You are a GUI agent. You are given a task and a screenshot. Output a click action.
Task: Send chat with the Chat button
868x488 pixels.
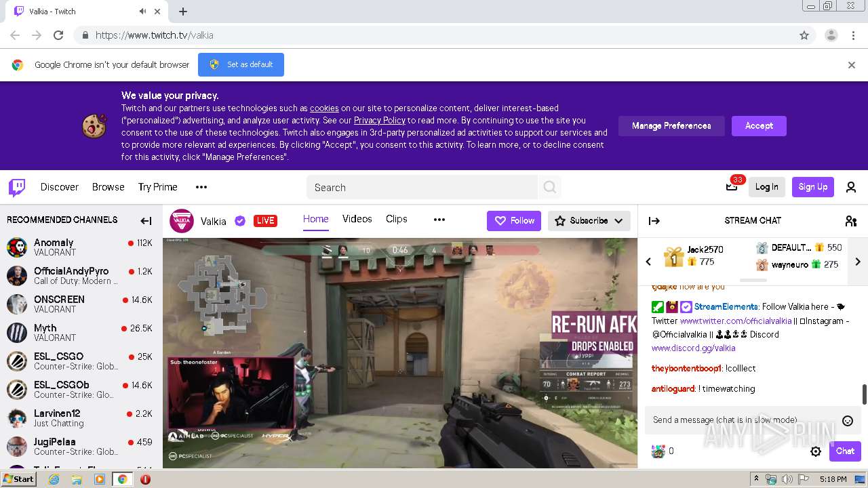point(845,451)
